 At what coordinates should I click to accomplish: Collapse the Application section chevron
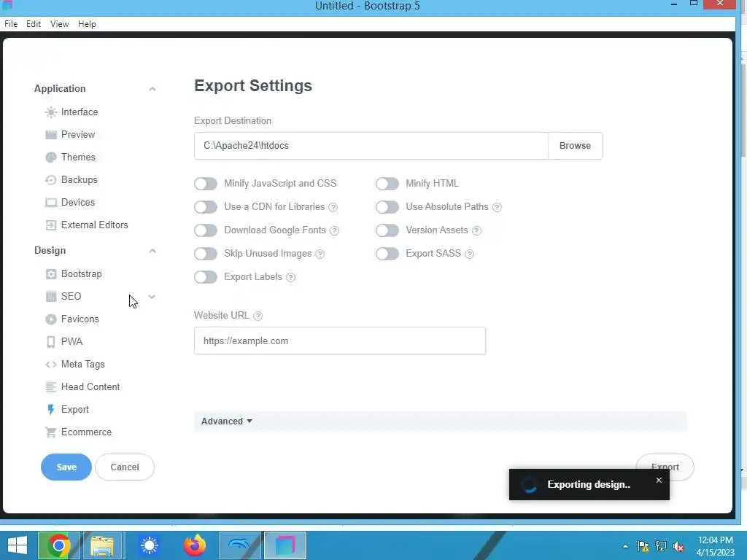click(x=152, y=89)
